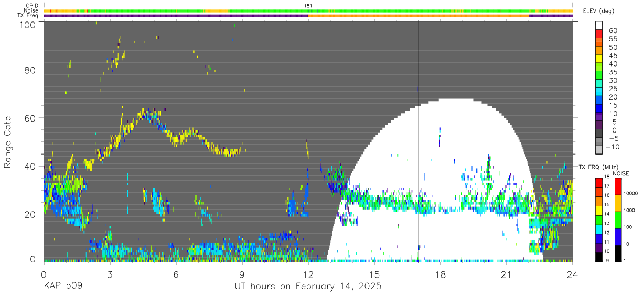
Task: Click the 80 tick on Range Gate axis
Action: click(x=30, y=70)
